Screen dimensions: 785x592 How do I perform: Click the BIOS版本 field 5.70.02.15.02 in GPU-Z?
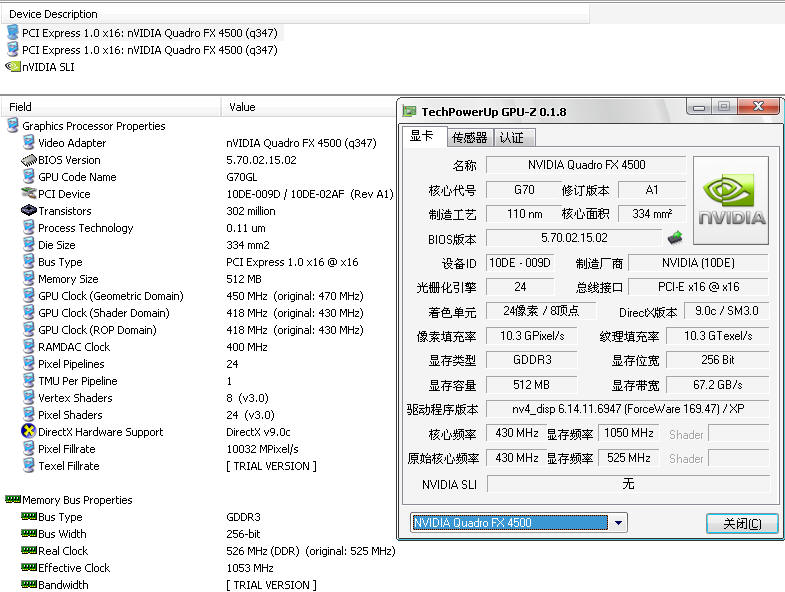point(574,238)
